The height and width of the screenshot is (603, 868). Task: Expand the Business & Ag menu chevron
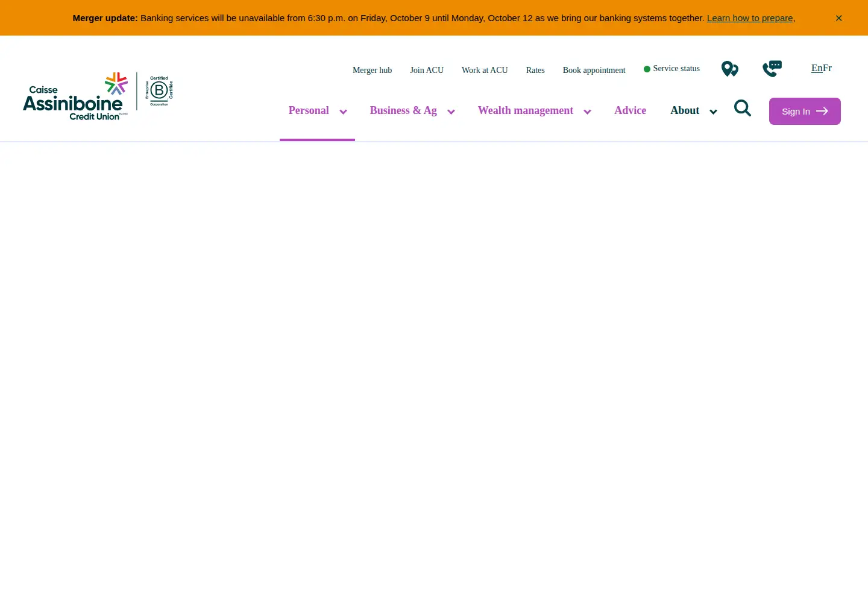451,112
